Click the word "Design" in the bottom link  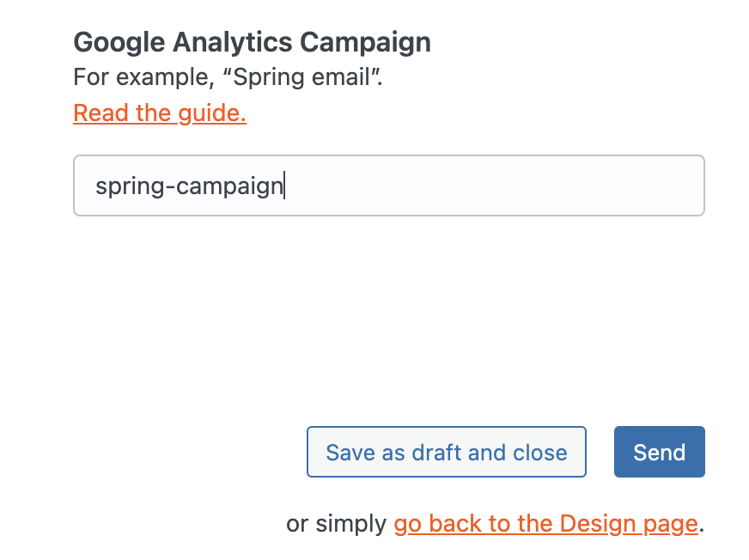coord(588,524)
